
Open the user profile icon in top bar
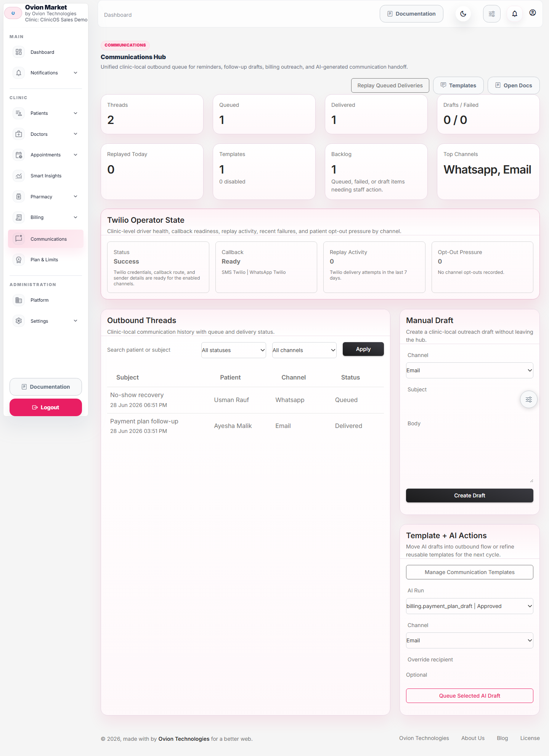pyautogui.click(x=533, y=13)
